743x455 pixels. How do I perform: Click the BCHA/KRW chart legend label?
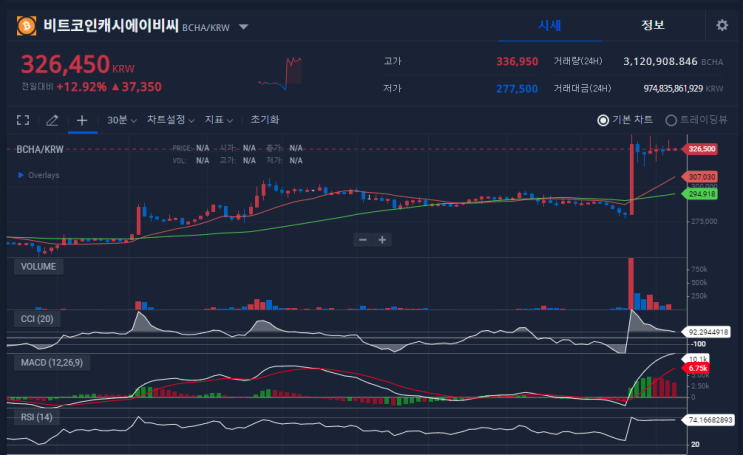pos(40,150)
